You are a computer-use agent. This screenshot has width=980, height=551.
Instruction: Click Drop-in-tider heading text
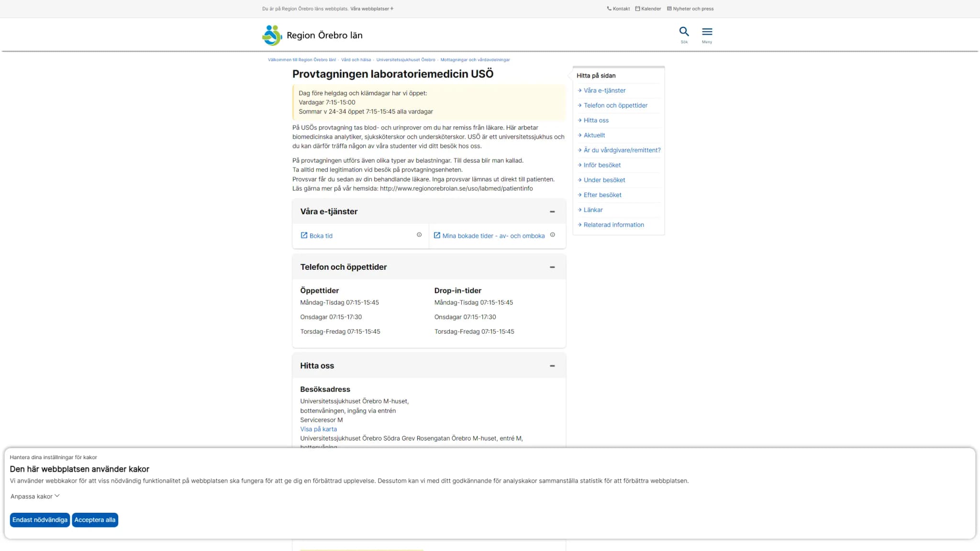click(x=457, y=291)
